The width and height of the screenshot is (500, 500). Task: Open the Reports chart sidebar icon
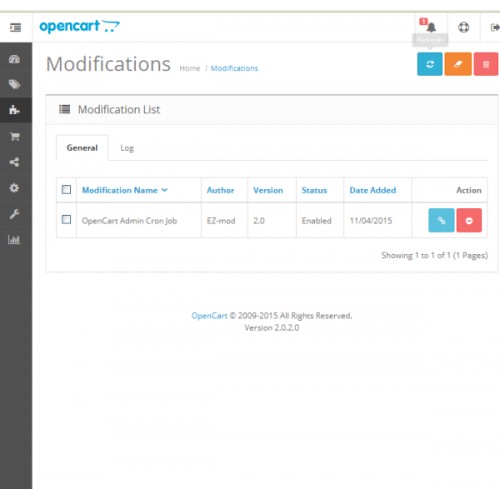click(14, 239)
